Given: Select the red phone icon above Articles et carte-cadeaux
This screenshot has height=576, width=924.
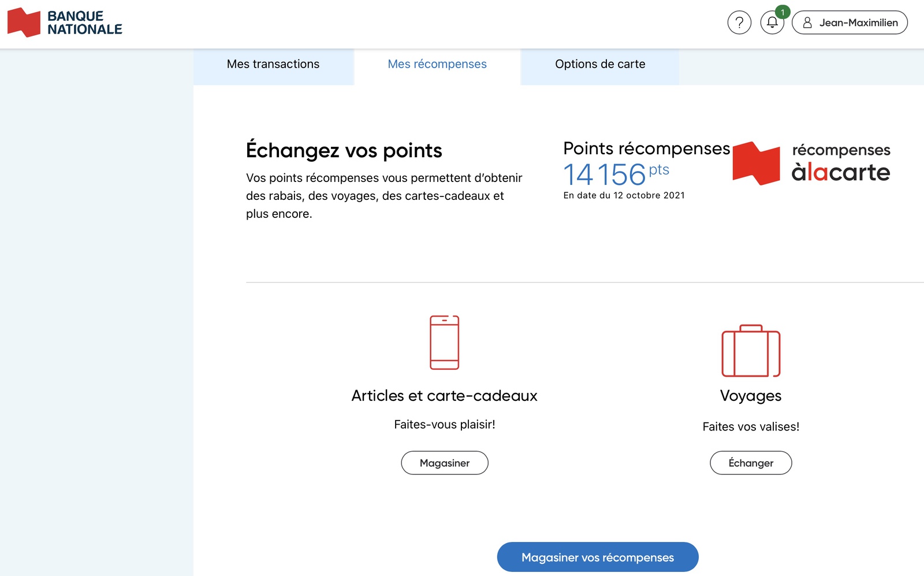Looking at the screenshot, I should [x=444, y=342].
